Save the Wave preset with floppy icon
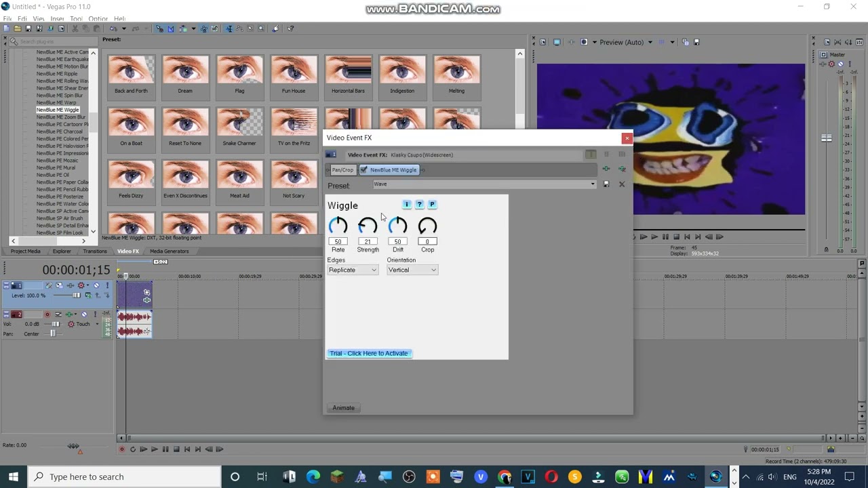This screenshot has height=488, width=868. click(606, 184)
